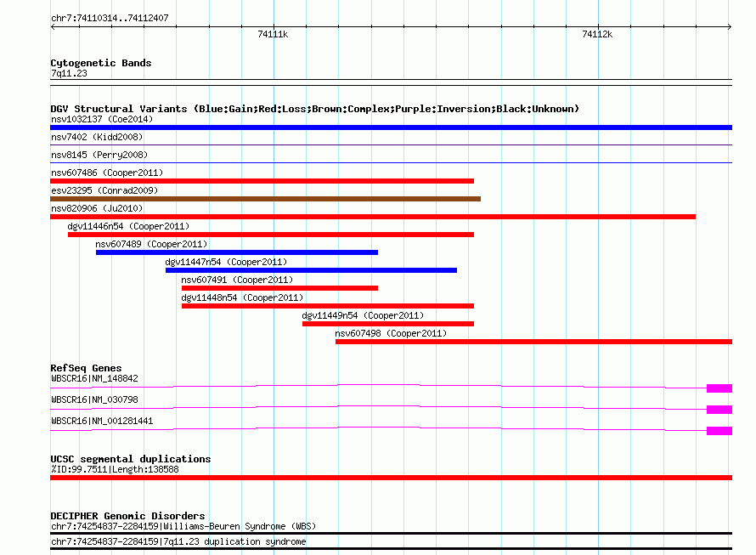This screenshot has height=555, width=756.
Task: Click the UCSC segmental duplications track title
Action: (x=131, y=459)
